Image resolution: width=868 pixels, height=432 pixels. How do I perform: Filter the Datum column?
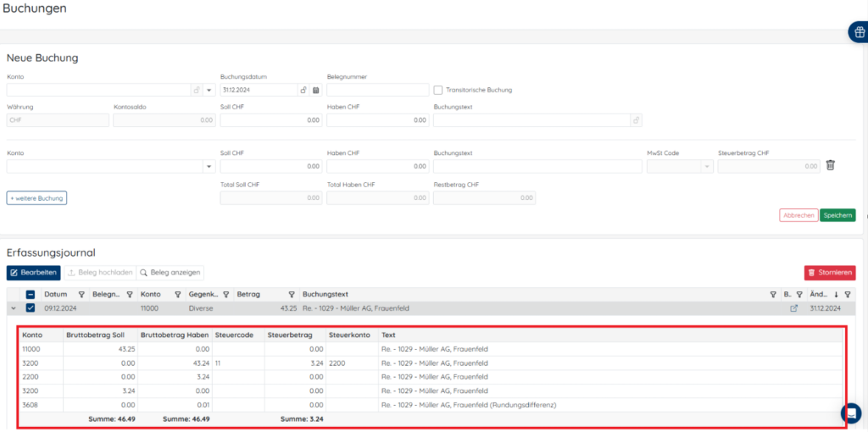(x=81, y=294)
